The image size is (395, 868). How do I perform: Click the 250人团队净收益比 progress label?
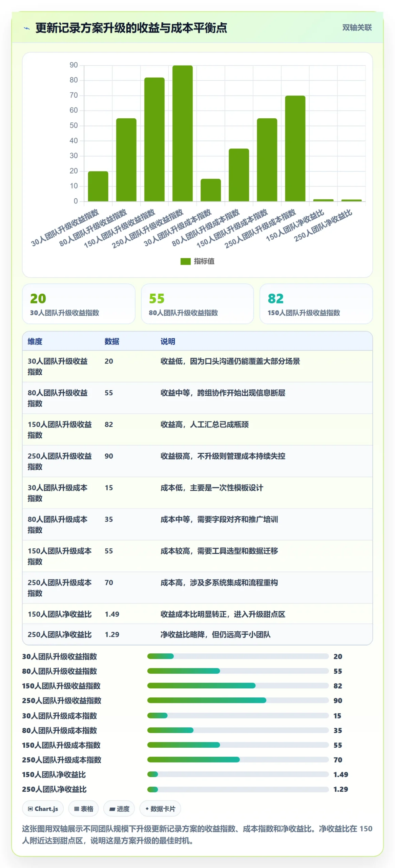click(54, 789)
